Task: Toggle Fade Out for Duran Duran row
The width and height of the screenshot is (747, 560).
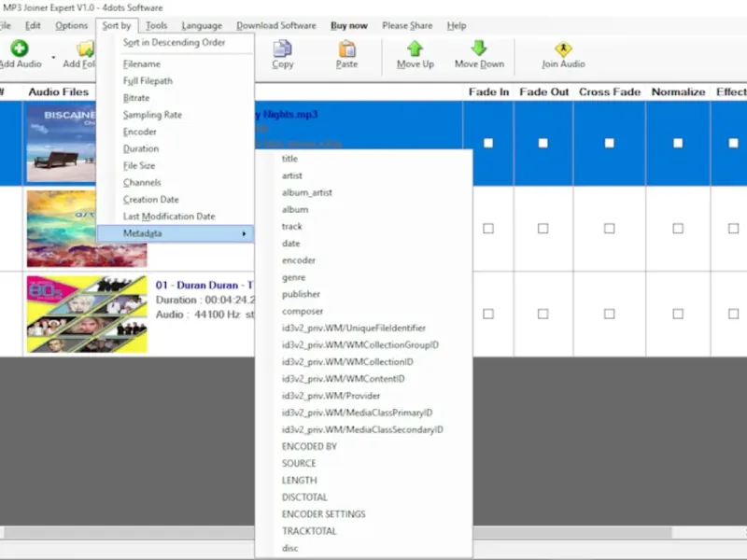Action: point(543,314)
